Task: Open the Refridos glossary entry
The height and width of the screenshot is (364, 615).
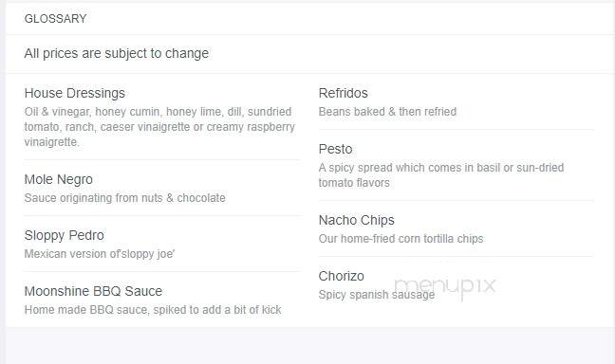Action: (344, 93)
